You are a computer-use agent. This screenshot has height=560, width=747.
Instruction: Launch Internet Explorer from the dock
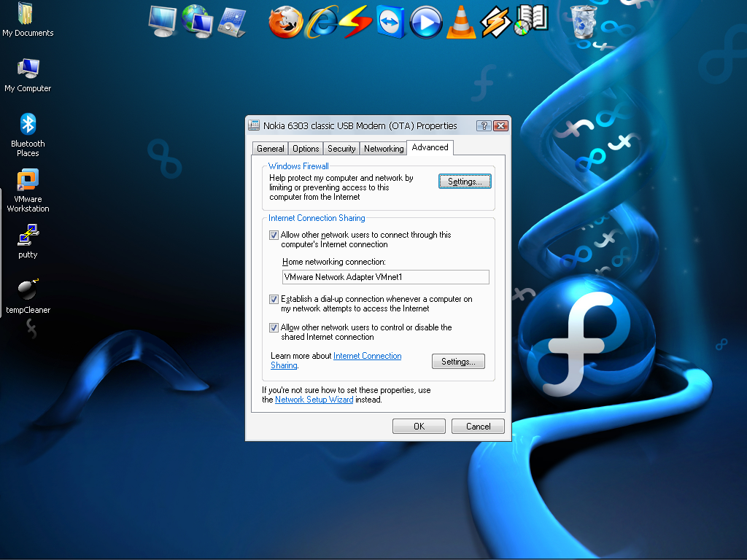(322, 22)
